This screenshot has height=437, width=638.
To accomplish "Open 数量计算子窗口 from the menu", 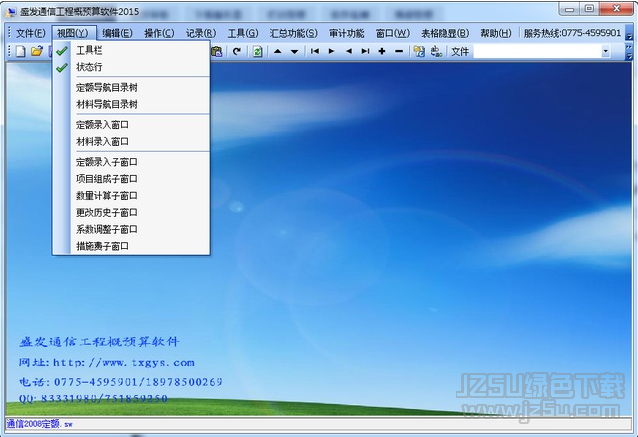I will click(131, 196).
